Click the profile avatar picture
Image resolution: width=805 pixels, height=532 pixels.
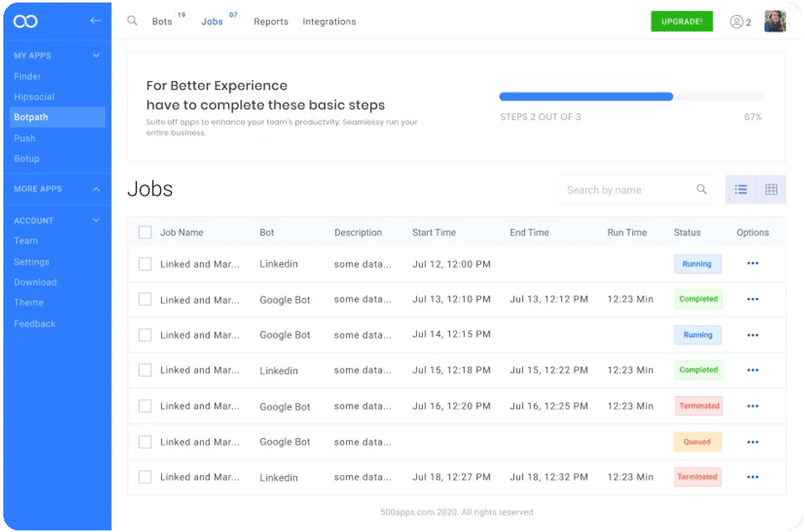(x=775, y=22)
